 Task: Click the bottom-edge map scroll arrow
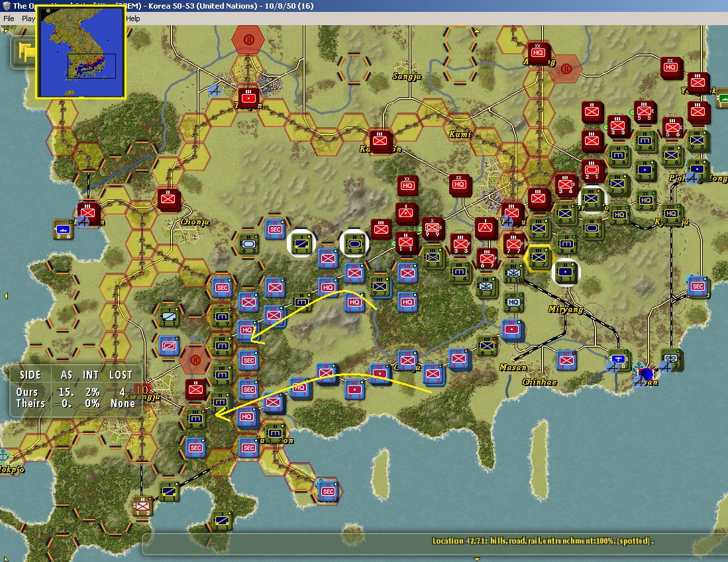pos(476,559)
